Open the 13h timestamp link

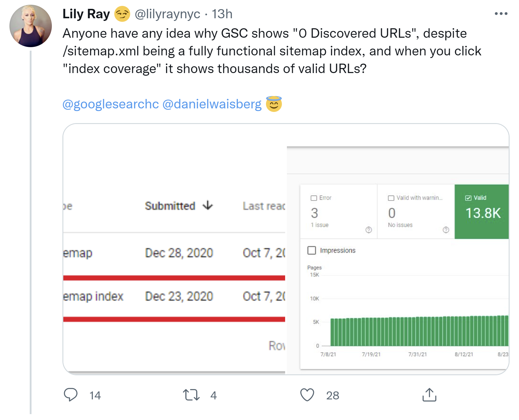click(x=222, y=14)
